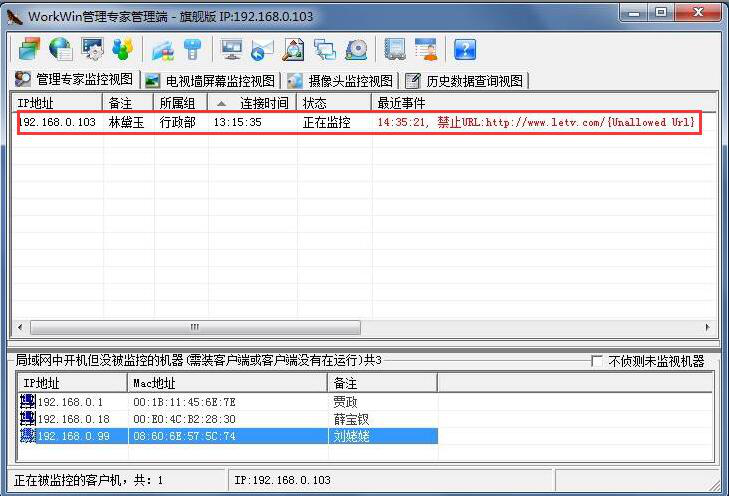Click the 最近事件 column header

[x=543, y=103]
